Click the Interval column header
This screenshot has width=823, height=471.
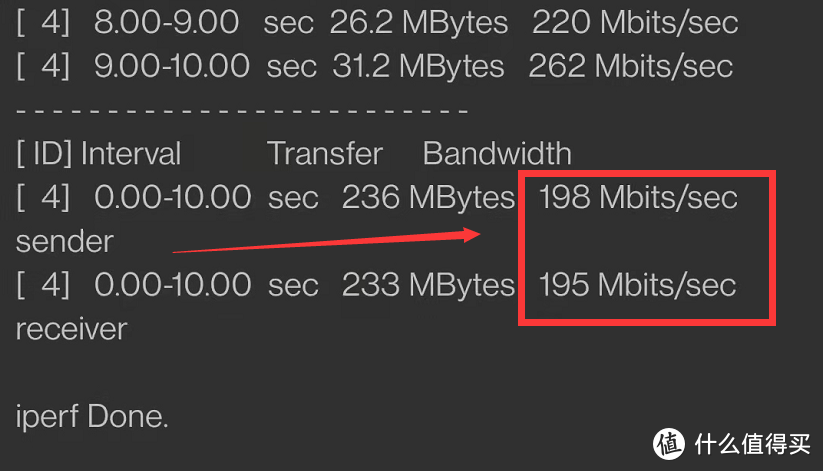(x=131, y=153)
